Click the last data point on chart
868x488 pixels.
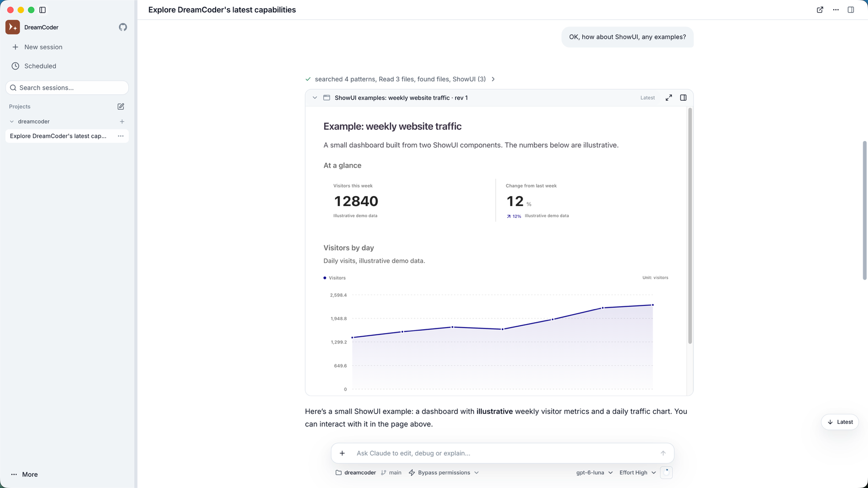(652, 305)
